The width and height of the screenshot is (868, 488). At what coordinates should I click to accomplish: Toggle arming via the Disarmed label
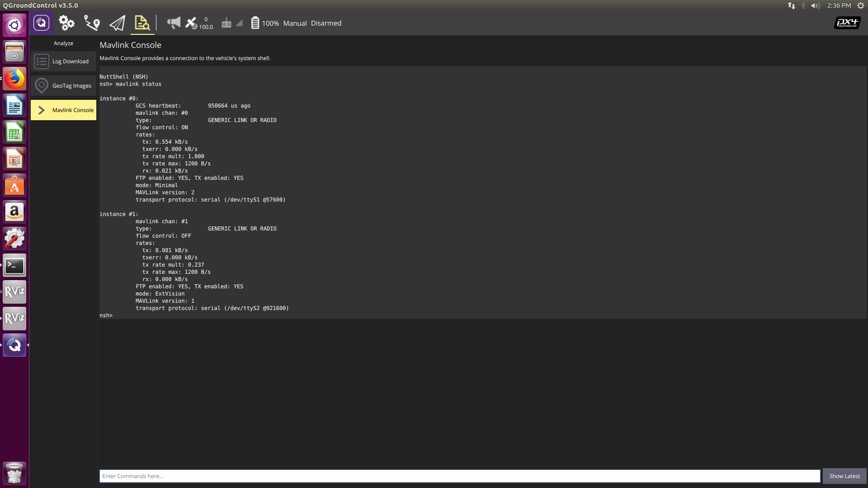(x=325, y=23)
